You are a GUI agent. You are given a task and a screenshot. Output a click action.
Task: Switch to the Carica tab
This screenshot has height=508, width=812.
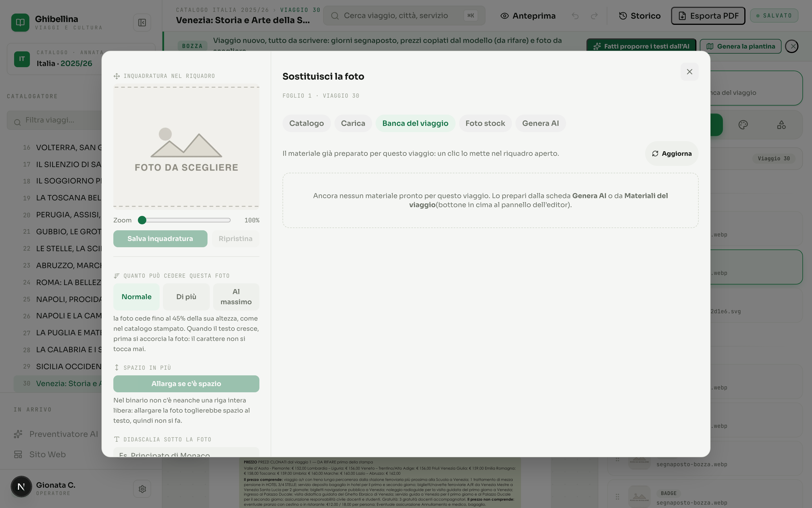coord(353,123)
